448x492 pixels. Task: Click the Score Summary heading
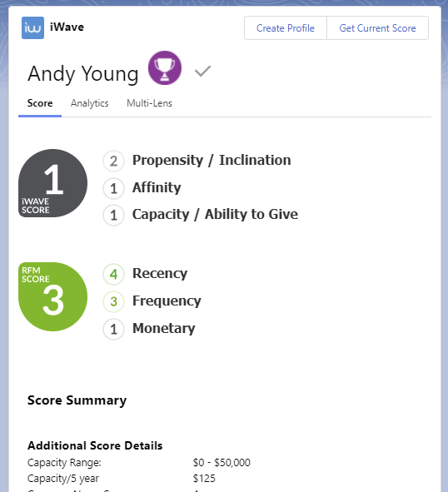pyautogui.click(x=77, y=400)
